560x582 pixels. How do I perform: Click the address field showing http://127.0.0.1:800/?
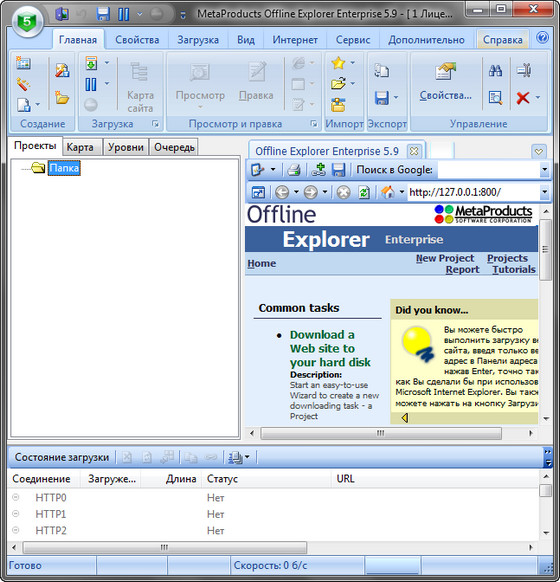474,192
